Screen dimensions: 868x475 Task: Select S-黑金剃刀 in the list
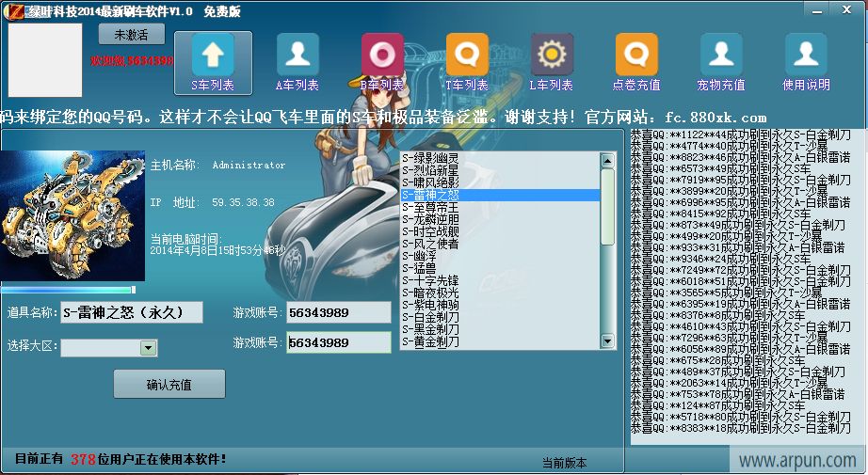click(501, 329)
